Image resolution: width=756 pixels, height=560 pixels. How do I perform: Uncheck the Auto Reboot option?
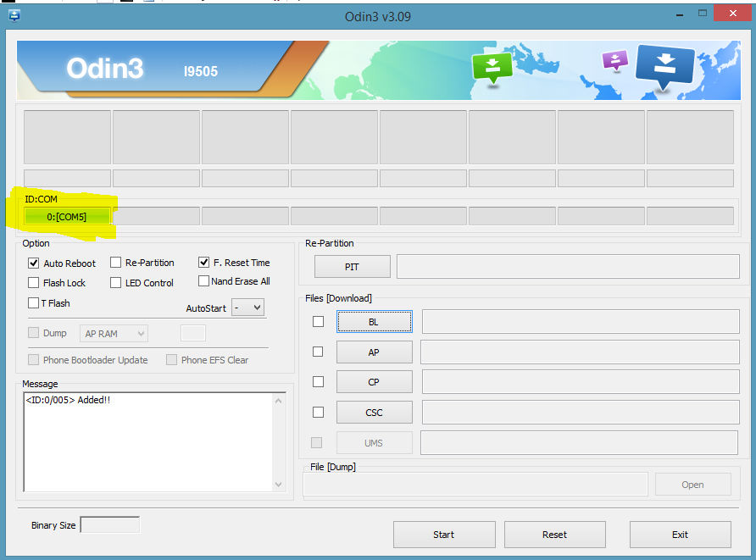33,263
